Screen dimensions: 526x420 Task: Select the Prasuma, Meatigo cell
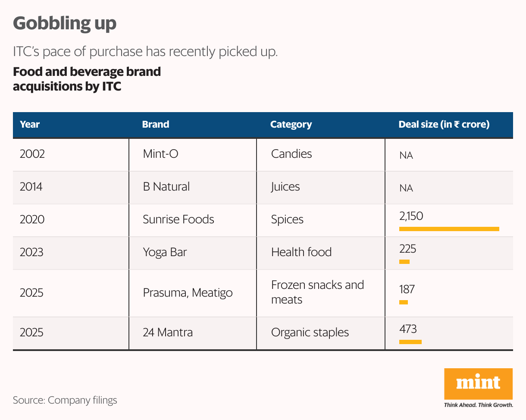point(188,293)
